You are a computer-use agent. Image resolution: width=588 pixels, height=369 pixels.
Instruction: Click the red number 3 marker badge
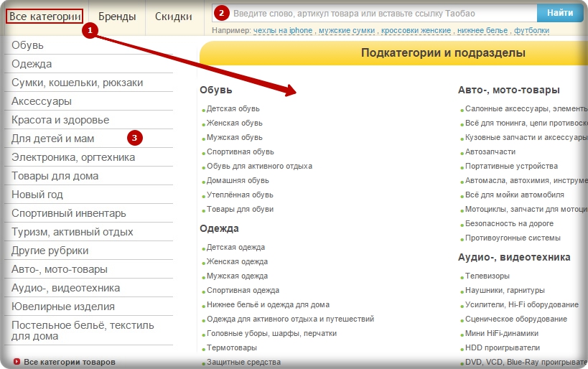click(x=135, y=137)
